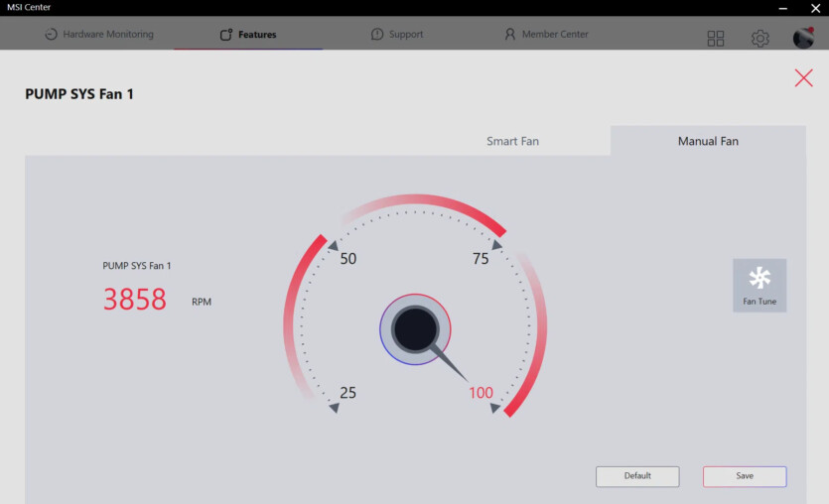Click the central dial knob

point(415,329)
